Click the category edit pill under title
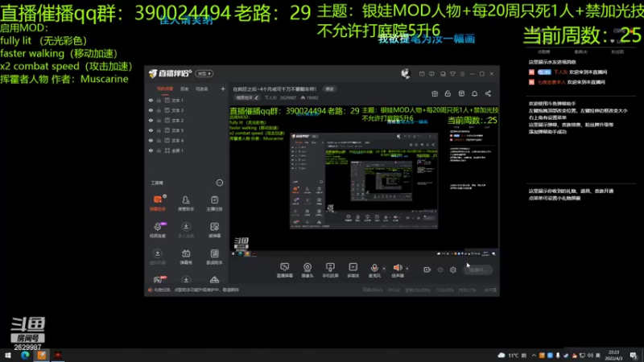Viewport: 644px width, 362px height. tap(247, 97)
